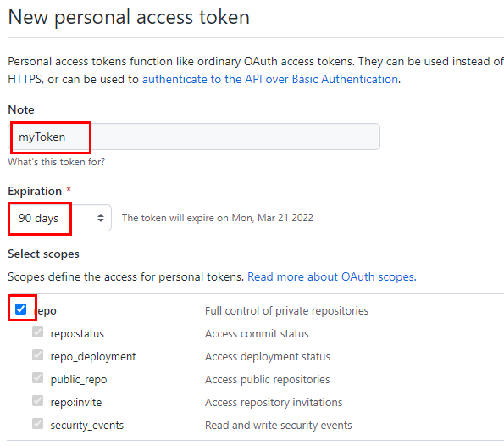This screenshot has height=446, width=504.
Task: Click the repo_deployment scope label
Action: click(93, 357)
